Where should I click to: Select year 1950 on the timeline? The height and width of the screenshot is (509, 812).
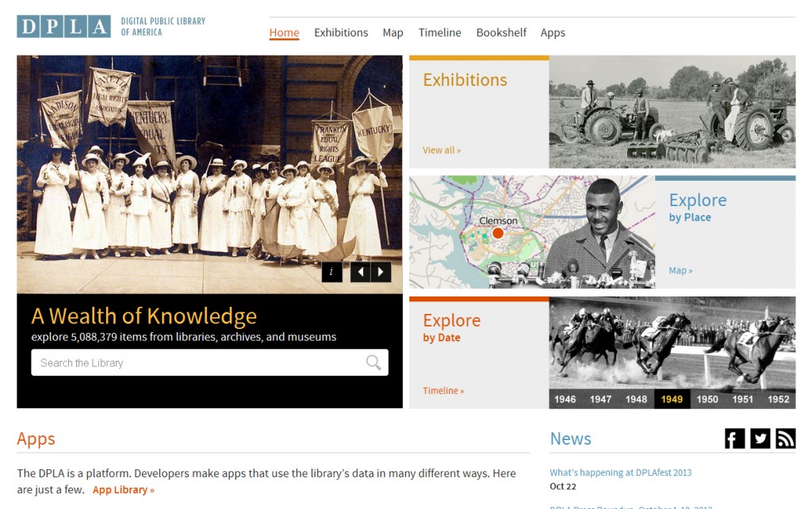707,400
